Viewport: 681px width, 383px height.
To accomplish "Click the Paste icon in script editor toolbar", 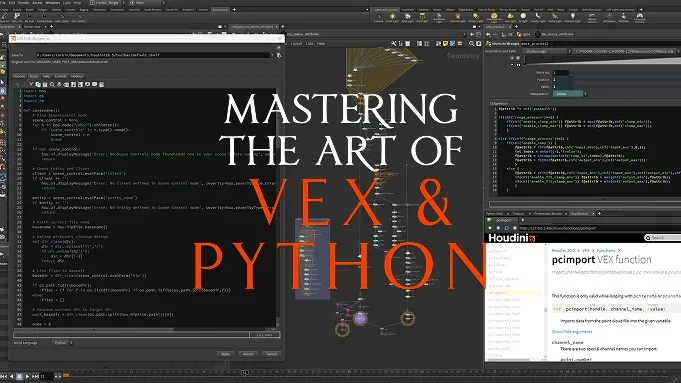I will click(45, 84).
